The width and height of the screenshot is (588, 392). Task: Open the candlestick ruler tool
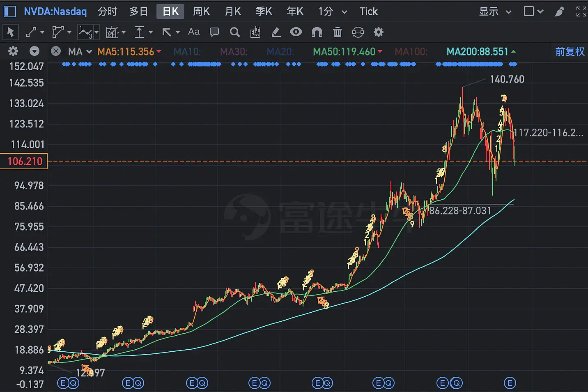(x=255, y=32)
